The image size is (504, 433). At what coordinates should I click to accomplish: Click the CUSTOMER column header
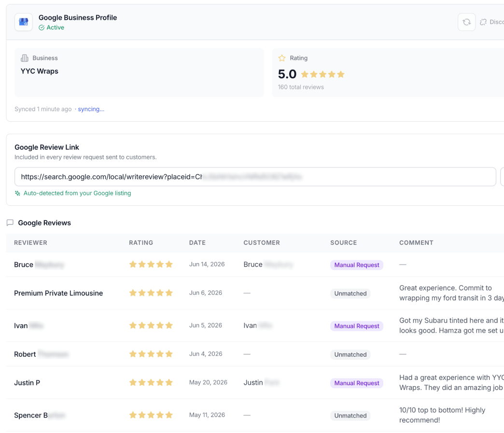(262, 243)
